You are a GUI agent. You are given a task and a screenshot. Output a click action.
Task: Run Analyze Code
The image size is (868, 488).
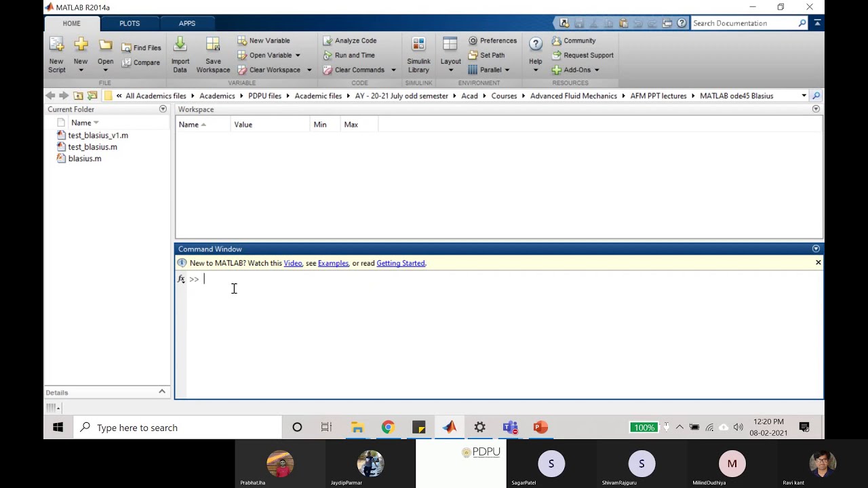pos(350,41)
